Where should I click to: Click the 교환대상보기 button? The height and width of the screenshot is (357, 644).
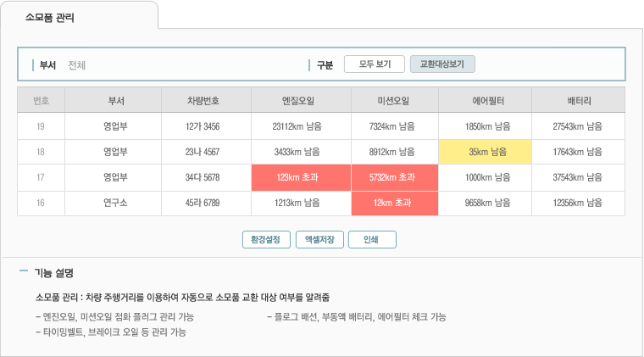point(442,64)
